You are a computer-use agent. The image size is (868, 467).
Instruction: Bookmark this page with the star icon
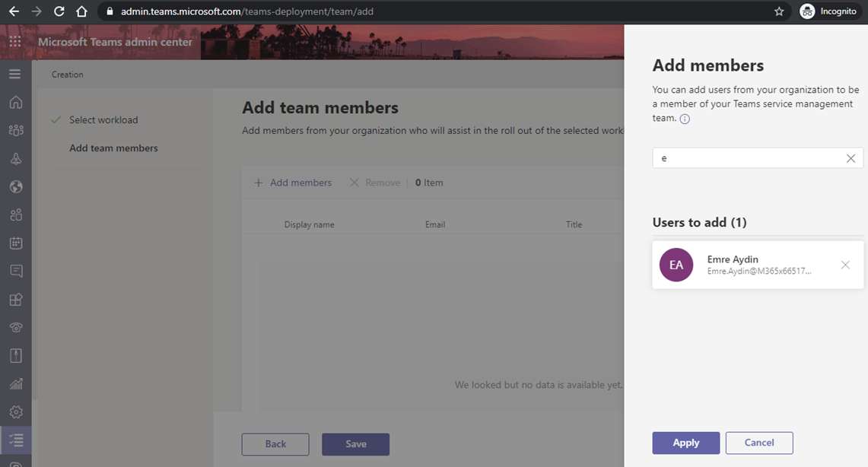pyautogui.click(x=780, y=11)
